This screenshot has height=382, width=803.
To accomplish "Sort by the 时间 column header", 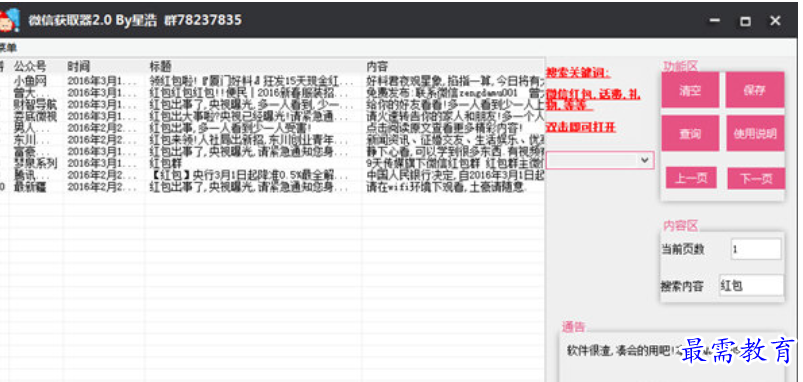I will pos(78,66).
